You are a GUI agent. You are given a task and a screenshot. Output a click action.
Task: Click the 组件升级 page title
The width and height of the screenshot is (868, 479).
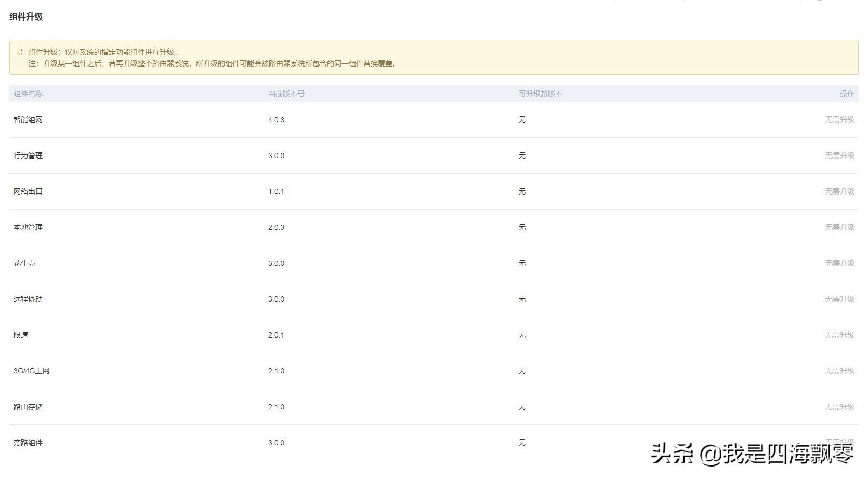point(26,17)
